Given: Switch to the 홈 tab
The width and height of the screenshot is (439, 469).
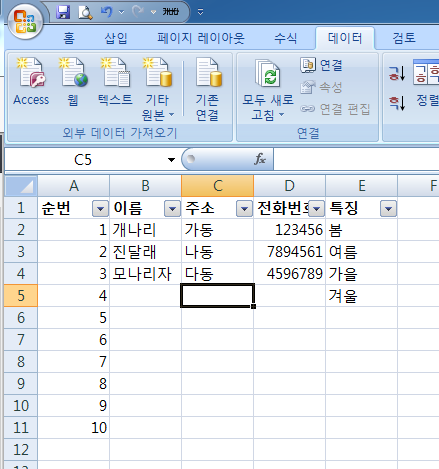Looking at the screenshot, I should pyautogui.click(x=69, y=38).
